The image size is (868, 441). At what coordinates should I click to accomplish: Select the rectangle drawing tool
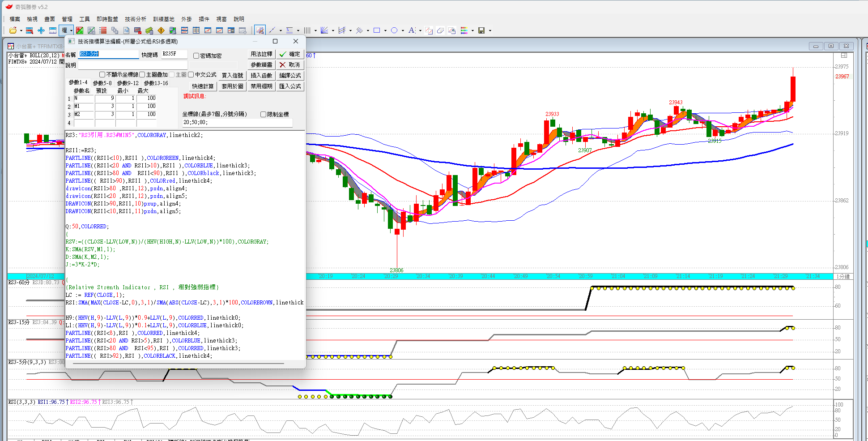coord(377,30)
